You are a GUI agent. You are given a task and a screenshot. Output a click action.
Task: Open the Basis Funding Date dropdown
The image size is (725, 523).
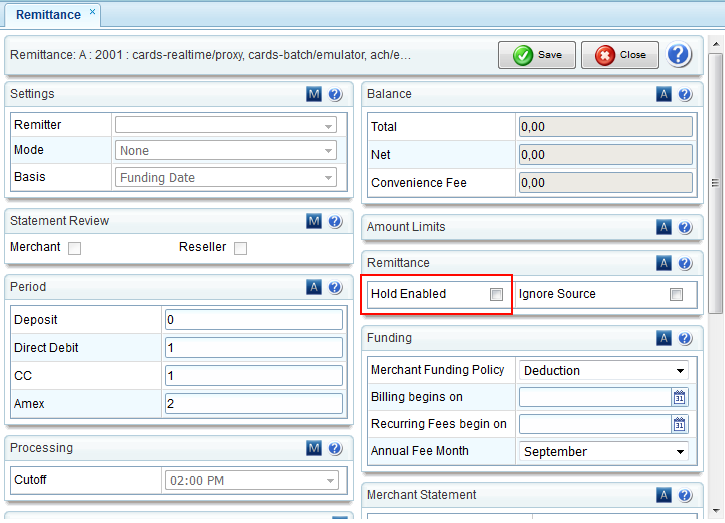point(227,178)
